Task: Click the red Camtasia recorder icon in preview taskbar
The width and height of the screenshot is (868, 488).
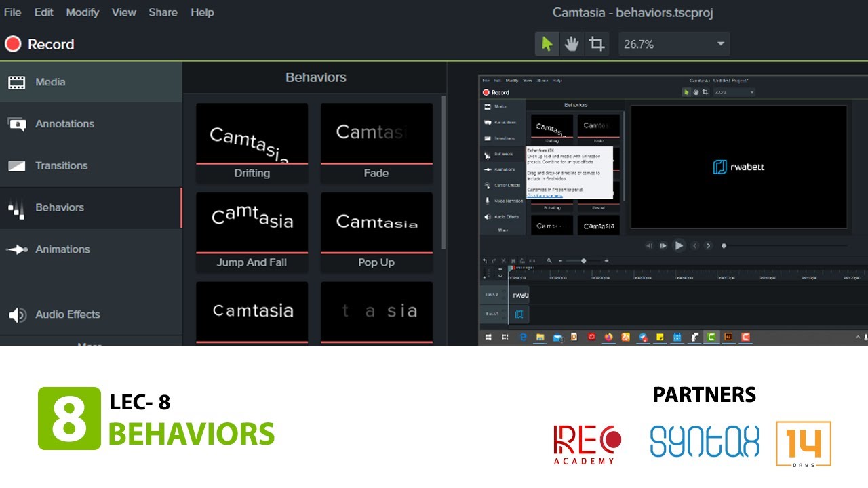Action: point(746,337)
